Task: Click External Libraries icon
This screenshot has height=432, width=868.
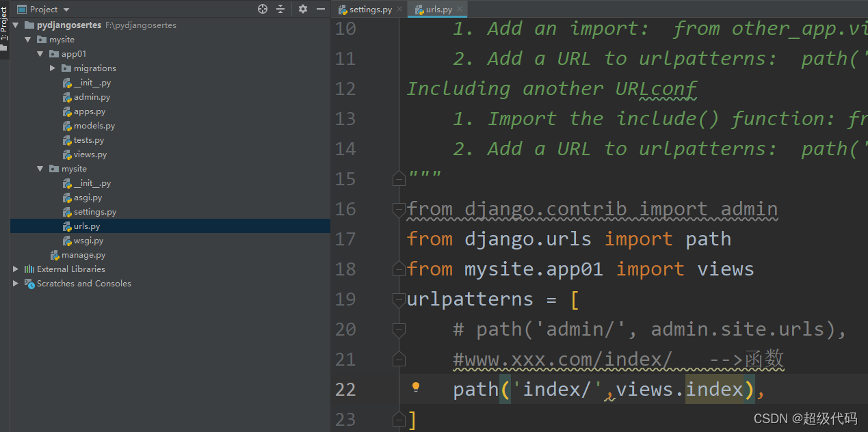Action: coord(29,269)
